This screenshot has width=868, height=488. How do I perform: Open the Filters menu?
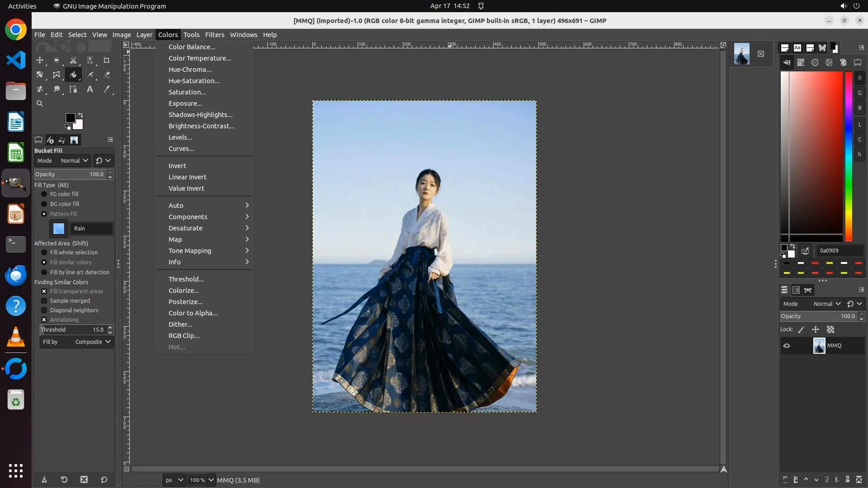click(x=214, y=35)
